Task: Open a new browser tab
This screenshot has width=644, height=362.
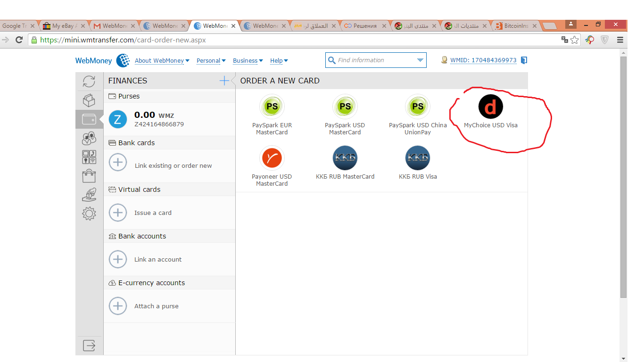Action: (550, 26)
